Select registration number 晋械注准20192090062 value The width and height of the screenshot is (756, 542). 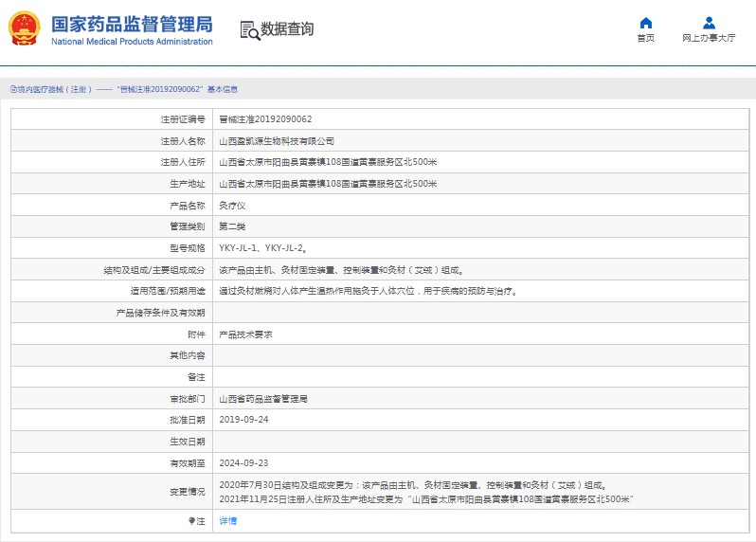pyautogui.click(x=265, y=119)
